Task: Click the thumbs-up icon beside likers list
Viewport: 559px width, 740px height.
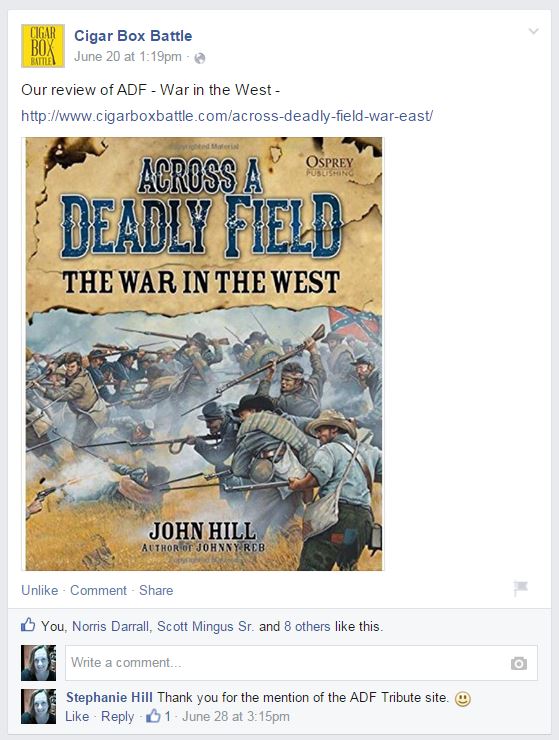Action: 28,625
